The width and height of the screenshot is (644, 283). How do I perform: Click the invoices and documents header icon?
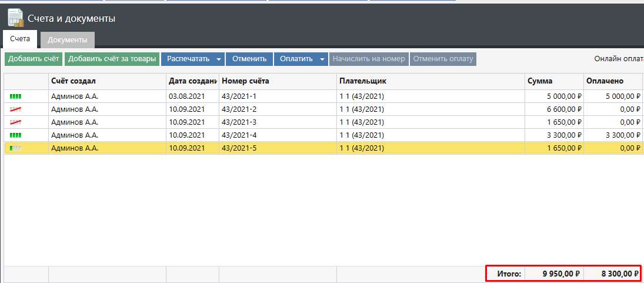coord(15,18)
